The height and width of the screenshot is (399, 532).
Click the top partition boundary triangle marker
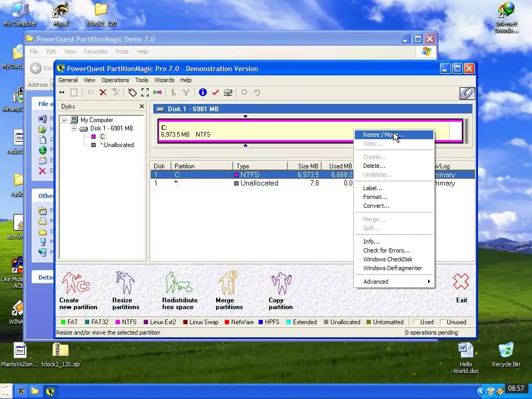(245, 116)
